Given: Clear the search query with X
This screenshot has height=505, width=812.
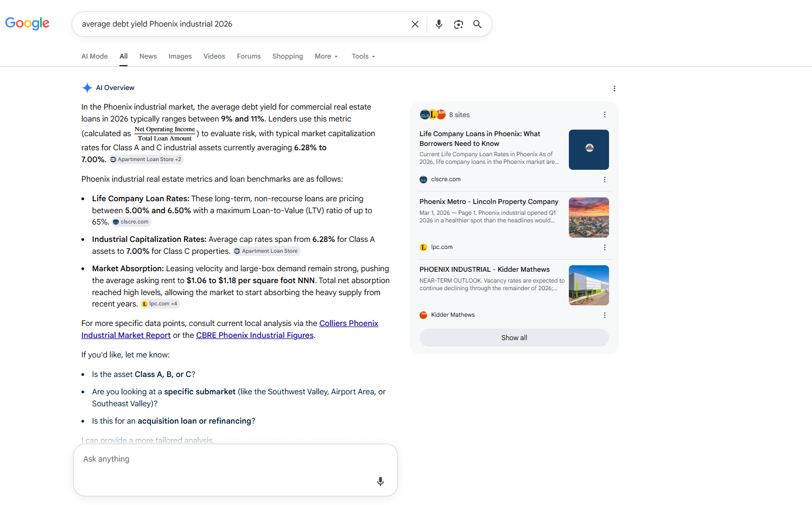Looking at the screenshot, I should click(x=415, y=24).
